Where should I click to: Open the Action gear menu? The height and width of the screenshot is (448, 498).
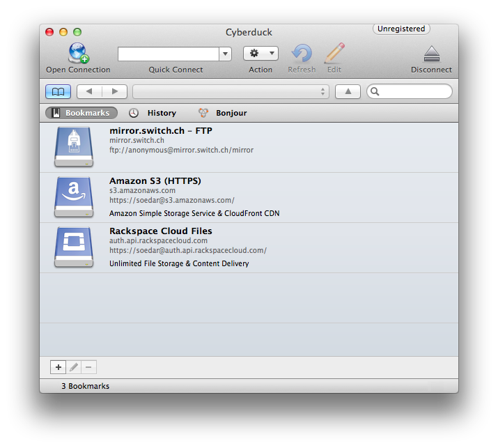coord(260,54)
